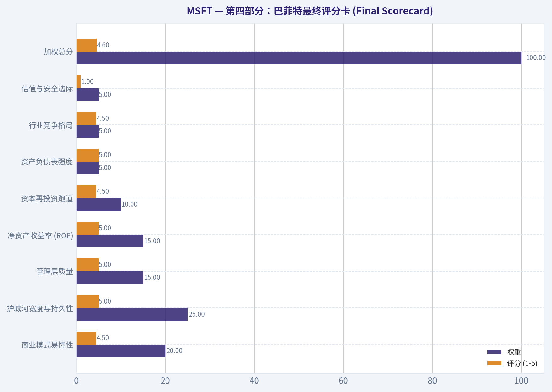Screen dimensions: 552x392
Task: Click the x-axis tick label 80
Action: point(432,381)
